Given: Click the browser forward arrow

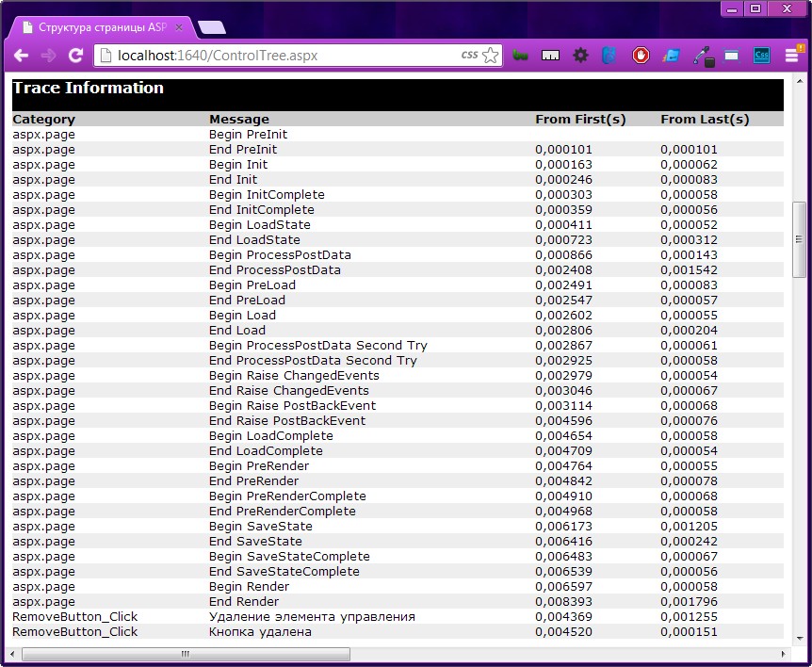Looking at the screenshot, I should pos(49,56).
